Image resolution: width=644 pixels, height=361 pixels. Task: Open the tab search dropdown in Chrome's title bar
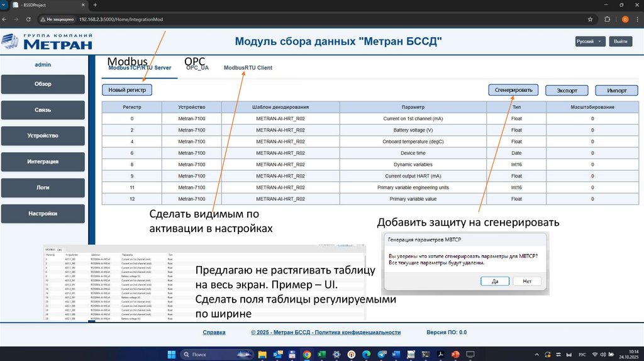(x=4, y=5)
